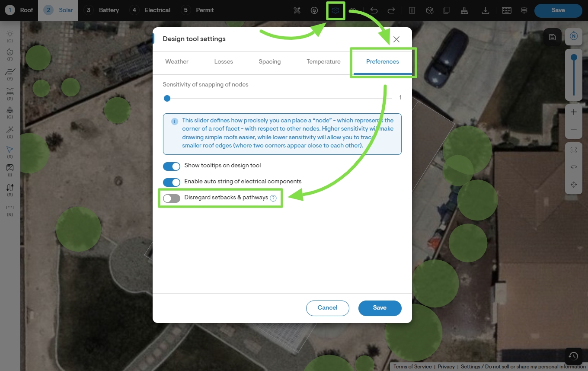
Task: Toggle Enable auto string of electrical components
Action: [x=171, y=182]
